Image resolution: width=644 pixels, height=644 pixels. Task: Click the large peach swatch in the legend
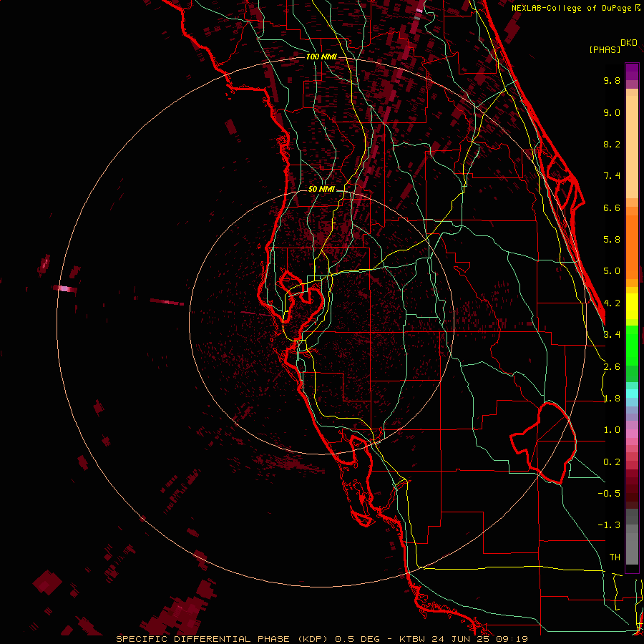pyautogui.click(x=632, y=147)
